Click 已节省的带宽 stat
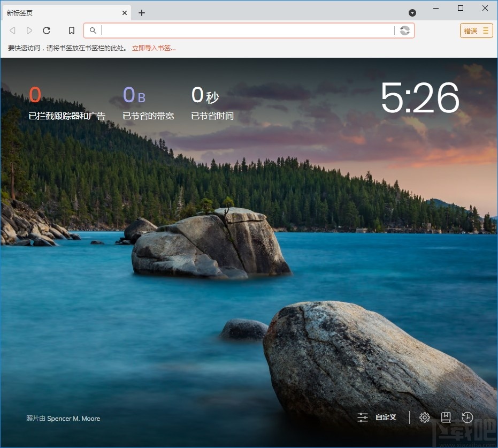Viewport: 498px width, 448px height. pyautogui.click(x=148, y=103)
